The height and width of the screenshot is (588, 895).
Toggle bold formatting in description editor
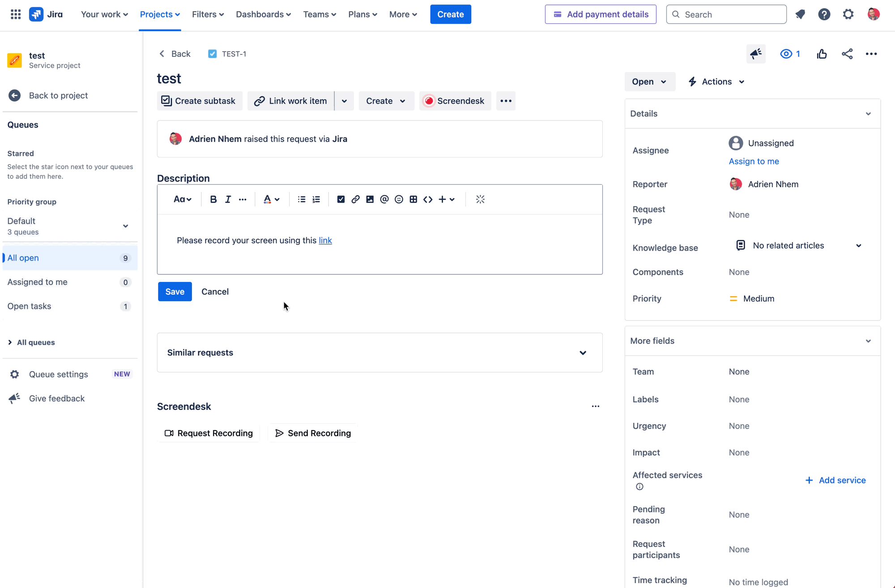coord(213,200)
